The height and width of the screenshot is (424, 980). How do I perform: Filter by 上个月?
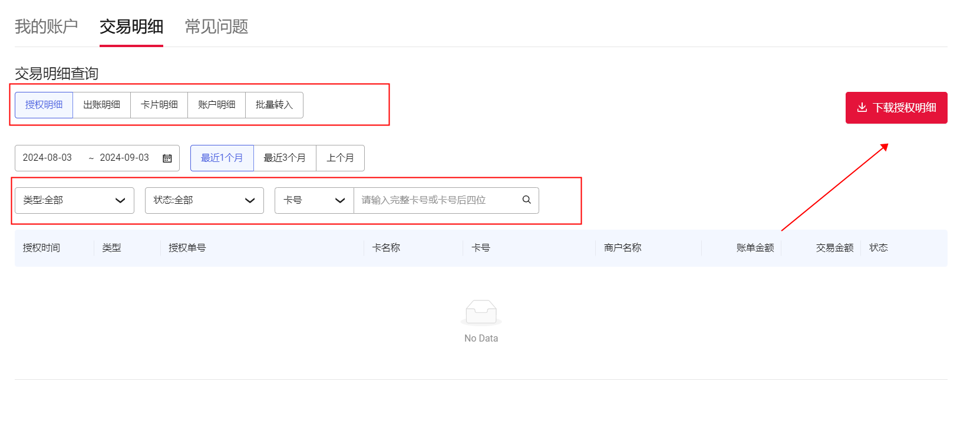[340, 158]
